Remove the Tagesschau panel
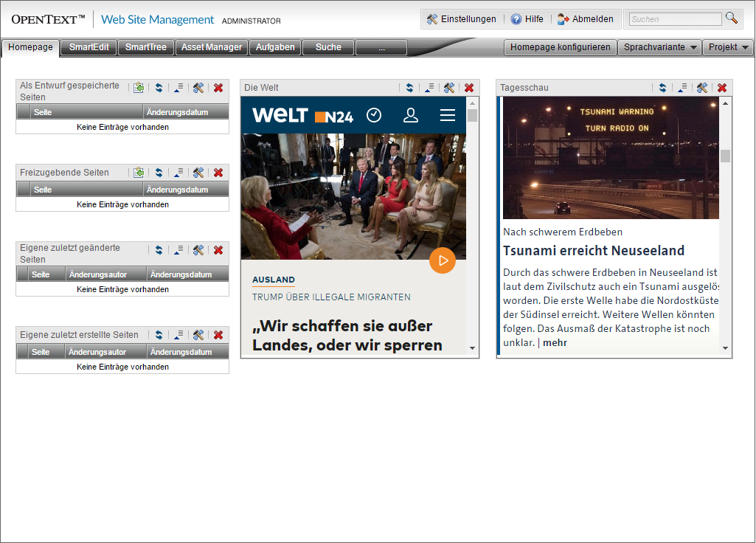 coord(722,88)
